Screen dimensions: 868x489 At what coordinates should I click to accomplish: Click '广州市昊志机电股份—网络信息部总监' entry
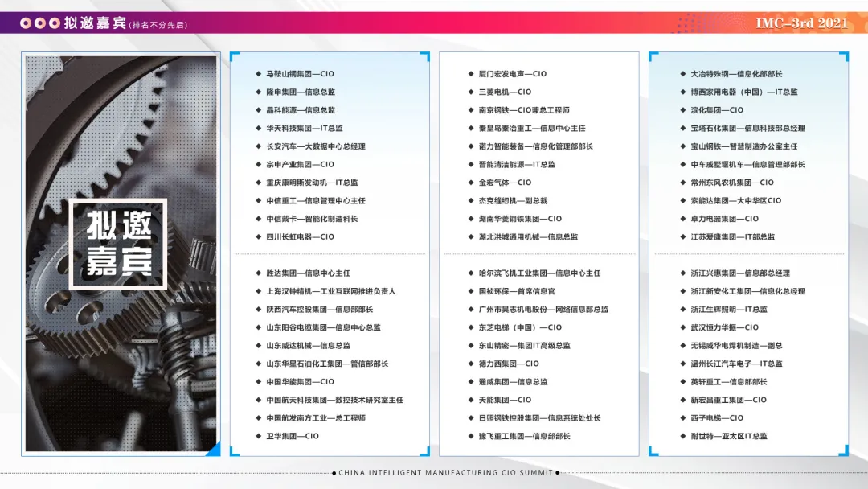click(543, 310)
